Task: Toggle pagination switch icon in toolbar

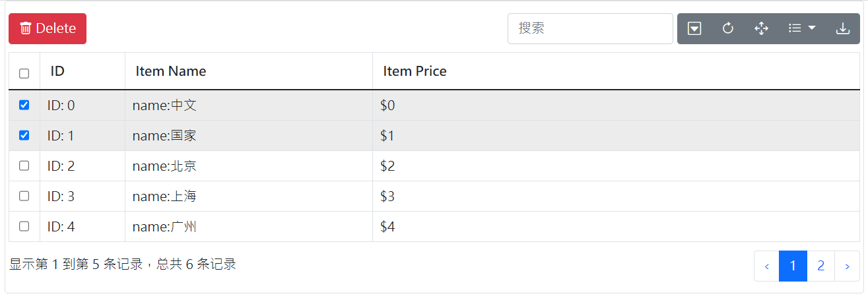Action: [694, 28]
